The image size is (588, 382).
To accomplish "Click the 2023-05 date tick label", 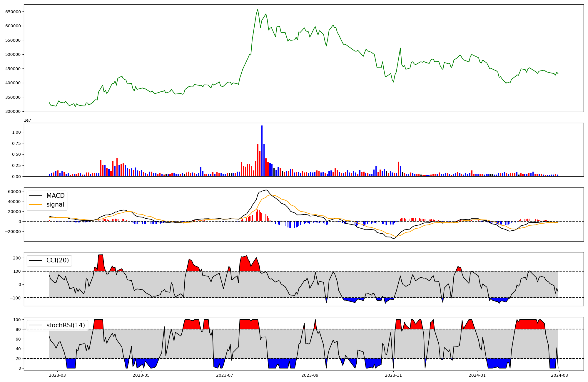I will coord(141,375).
